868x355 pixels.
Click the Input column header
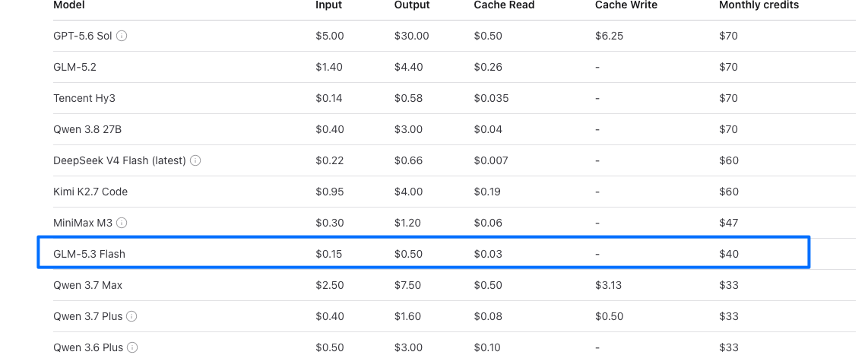329,5
